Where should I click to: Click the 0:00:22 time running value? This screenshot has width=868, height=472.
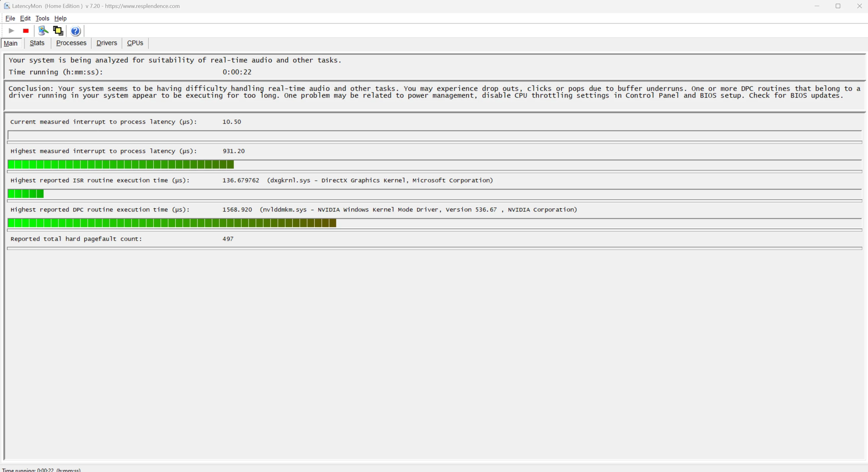pos(237,72)
